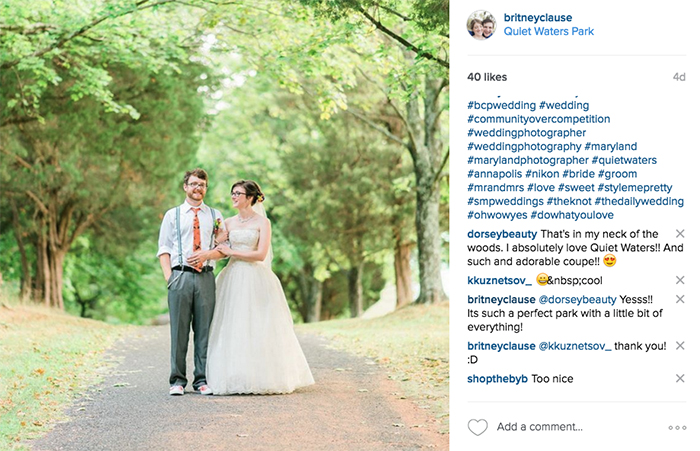Remove britneyclause's thank you comment via X
The height and width of the screenshot is (451, 700).
point(680,346)
